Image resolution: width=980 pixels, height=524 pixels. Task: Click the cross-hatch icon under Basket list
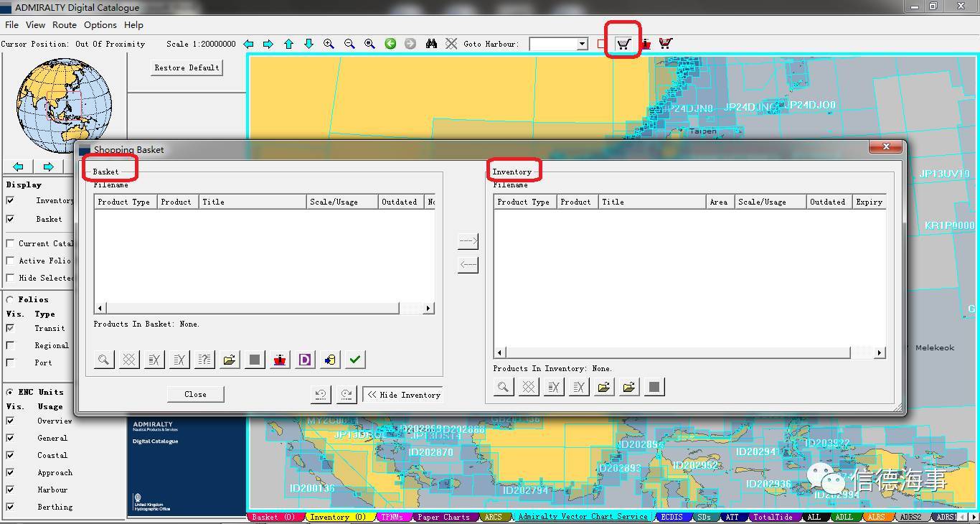(129, 360)
